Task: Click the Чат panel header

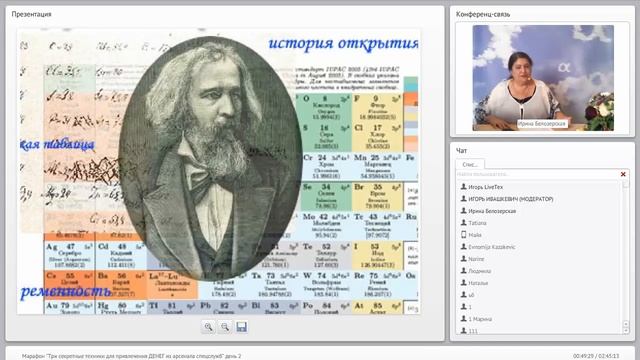Action: point(461,151)
